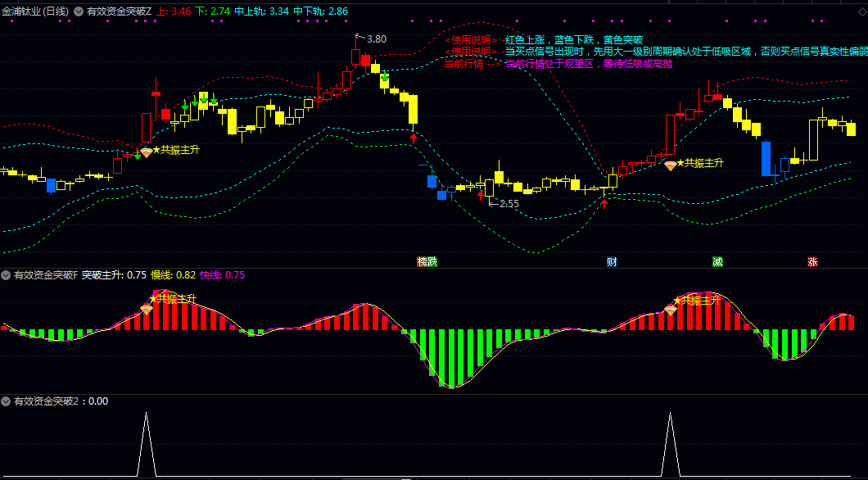Click the upper band value 上: 3.46
This screenshot has height=480, width=868.
[x=174, y=11]
